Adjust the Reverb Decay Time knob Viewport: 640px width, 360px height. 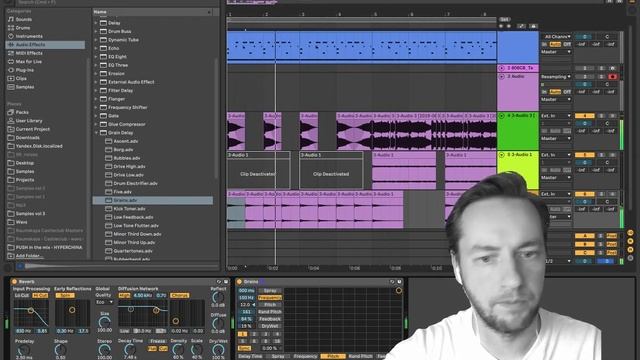click(x=130, y=349)
